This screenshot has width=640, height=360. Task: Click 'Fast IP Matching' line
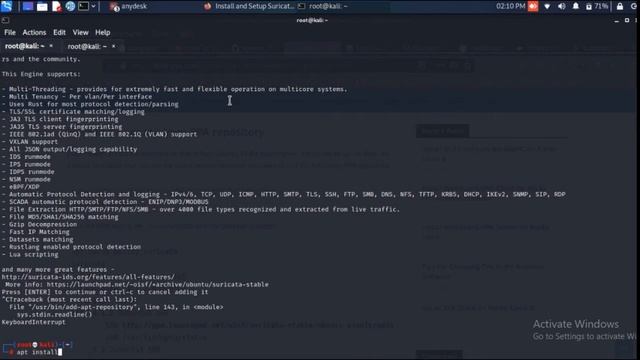(x=36, y=232)
